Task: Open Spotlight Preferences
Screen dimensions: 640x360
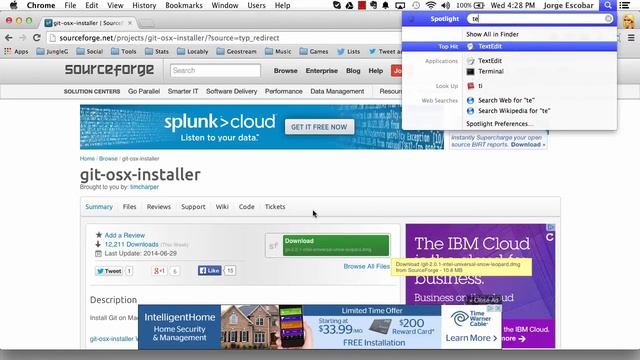Action: tap(499, 124)
